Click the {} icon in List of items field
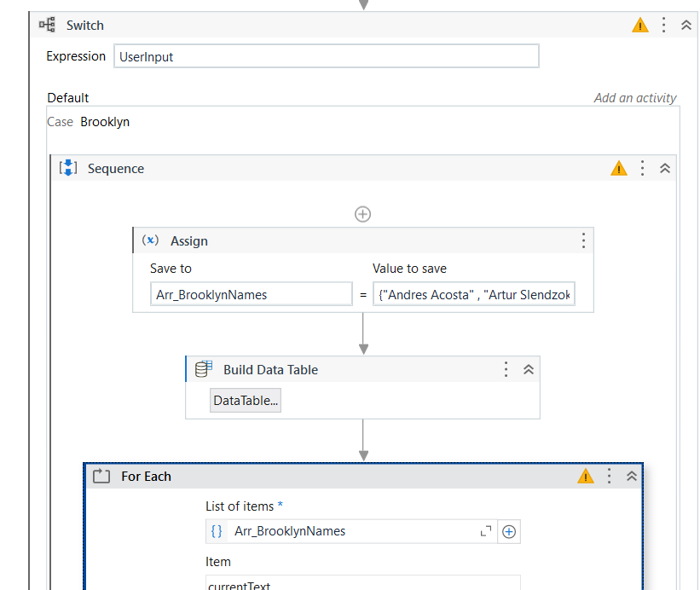 coord(217,530)
